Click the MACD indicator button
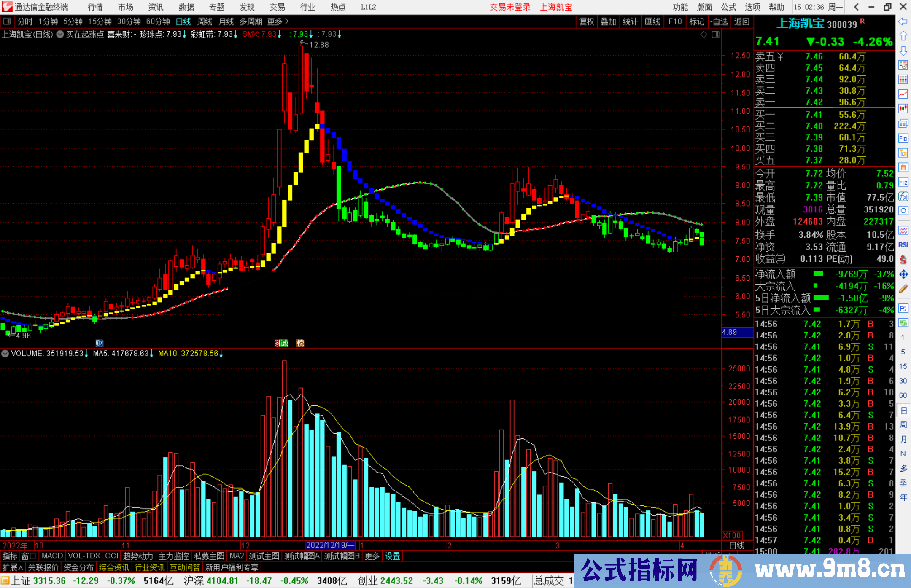 pyautogui.click(x=52, y=556)
